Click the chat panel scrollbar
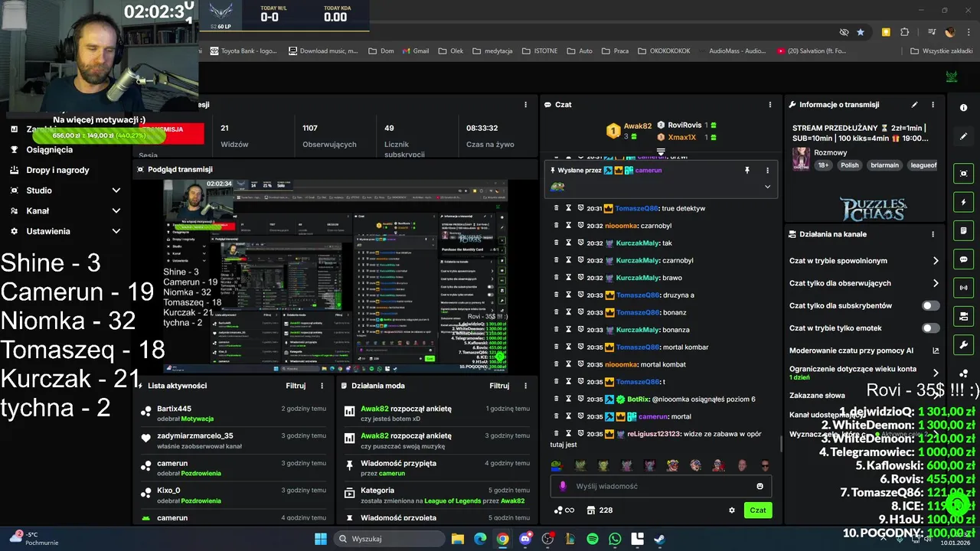This screenshot has width=980, height=551. tap(781, 443)
